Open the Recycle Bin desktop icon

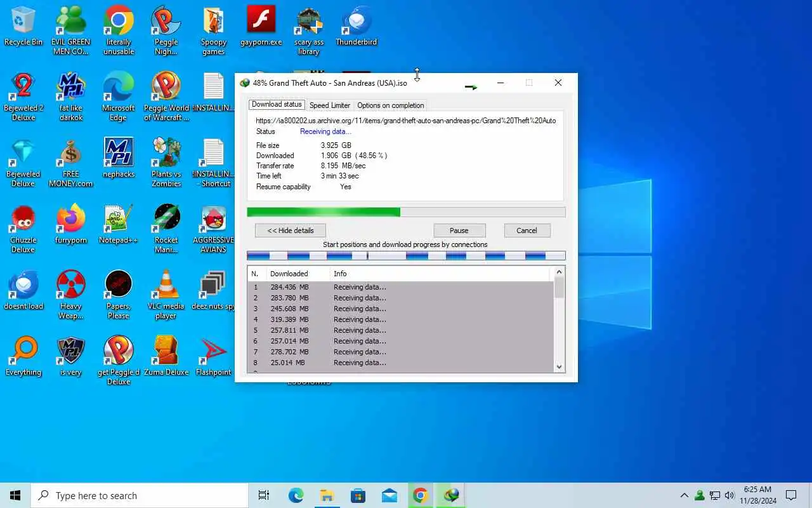point(23,27)
